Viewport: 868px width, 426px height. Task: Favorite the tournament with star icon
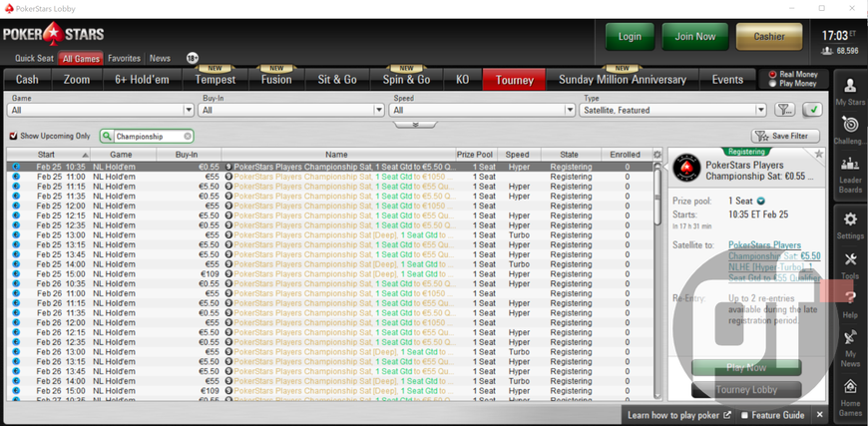pyautogui.click(x=819, y=154)
